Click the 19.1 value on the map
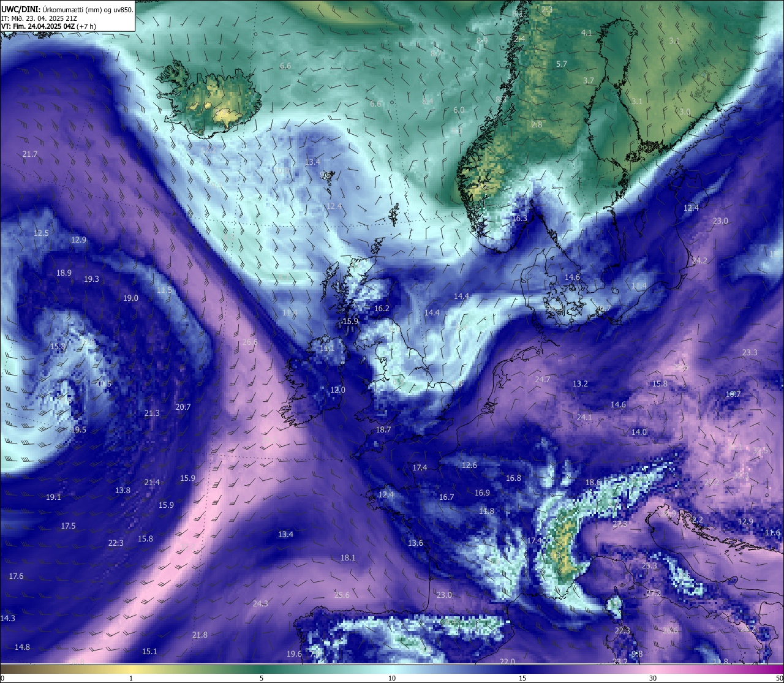This screenshot has height=683, width=784. [x=53, y=497]
